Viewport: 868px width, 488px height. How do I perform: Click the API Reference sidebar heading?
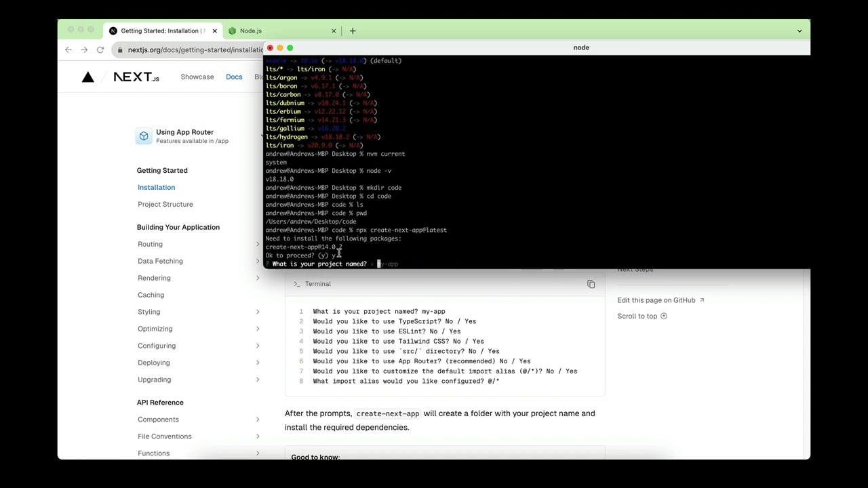coord(160,403)
